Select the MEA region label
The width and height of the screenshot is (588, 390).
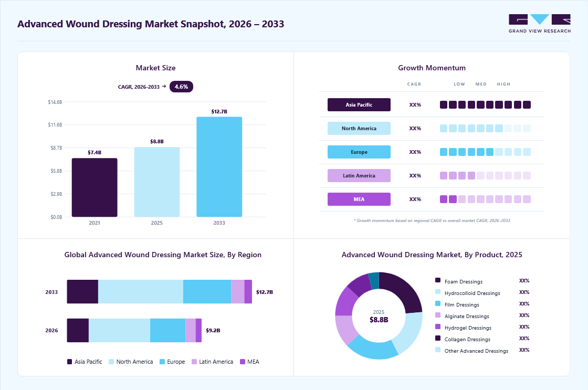(359, 199)
